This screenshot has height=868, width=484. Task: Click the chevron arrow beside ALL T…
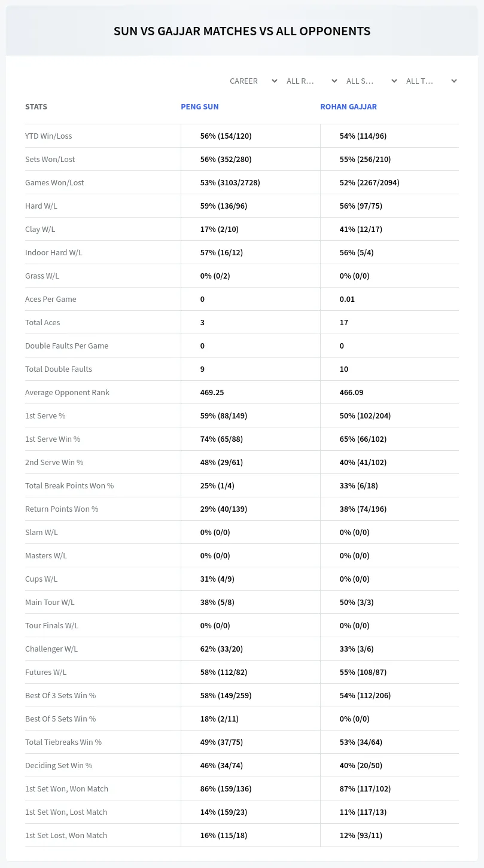(x=454, y=81)
